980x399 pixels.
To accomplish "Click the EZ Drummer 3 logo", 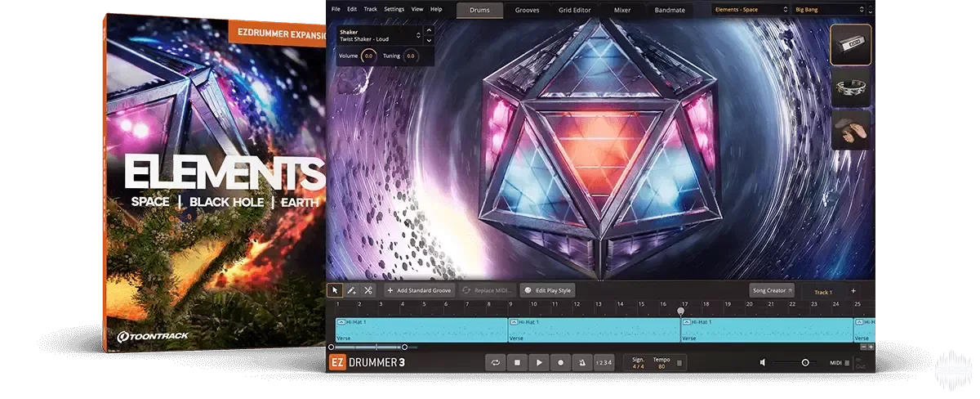I will (367, 362).
